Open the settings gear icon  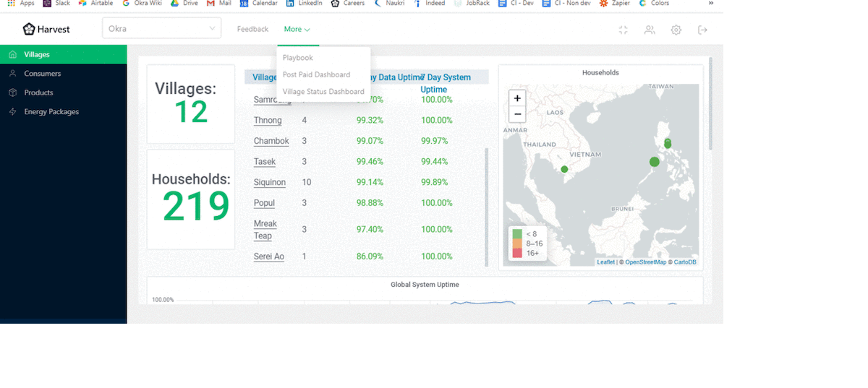pos(676,30)
